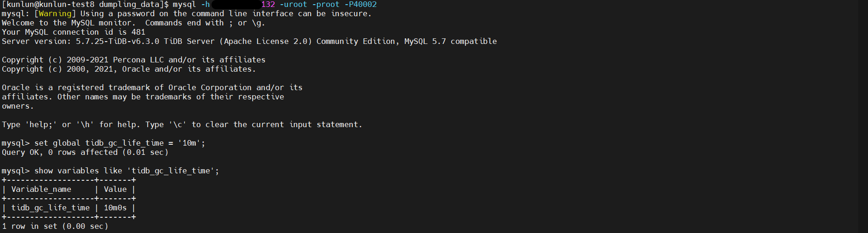Click the '10m0s' result value cell
The height and width of the screenshot is (233, 868).
115,208
